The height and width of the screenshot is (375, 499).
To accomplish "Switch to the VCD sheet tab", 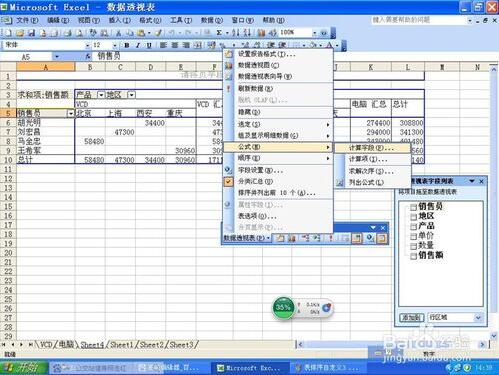I will [x=45, y=345].
